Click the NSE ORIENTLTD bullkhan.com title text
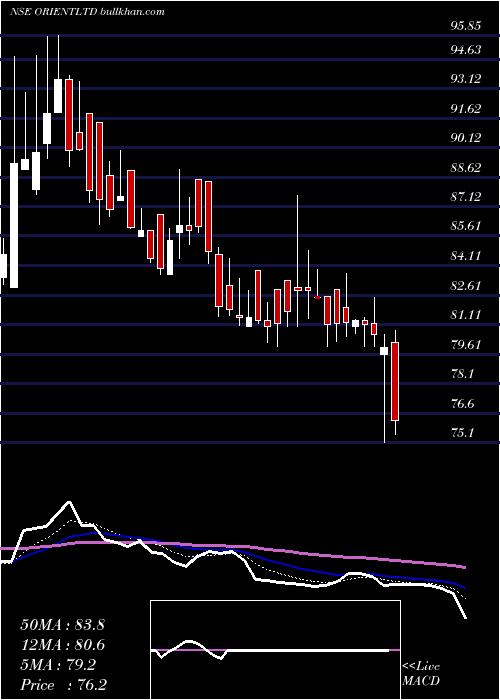 point(88,12)
